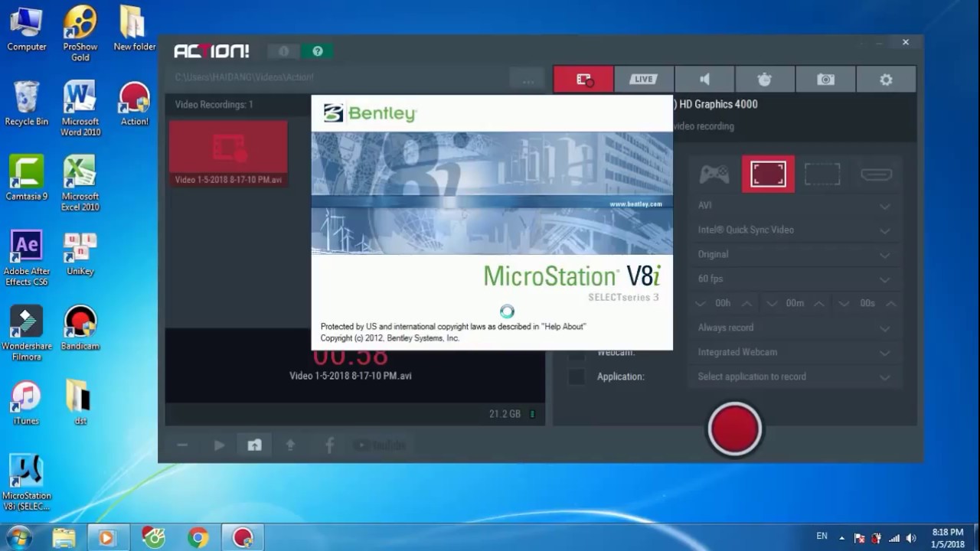
Task: Open the ProShow Gold desktop icon
Action: click(80, 34)
